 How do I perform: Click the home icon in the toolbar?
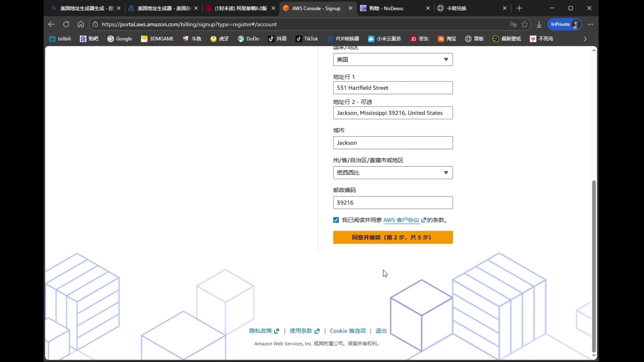pyautogui.click(x=80, y=24)
